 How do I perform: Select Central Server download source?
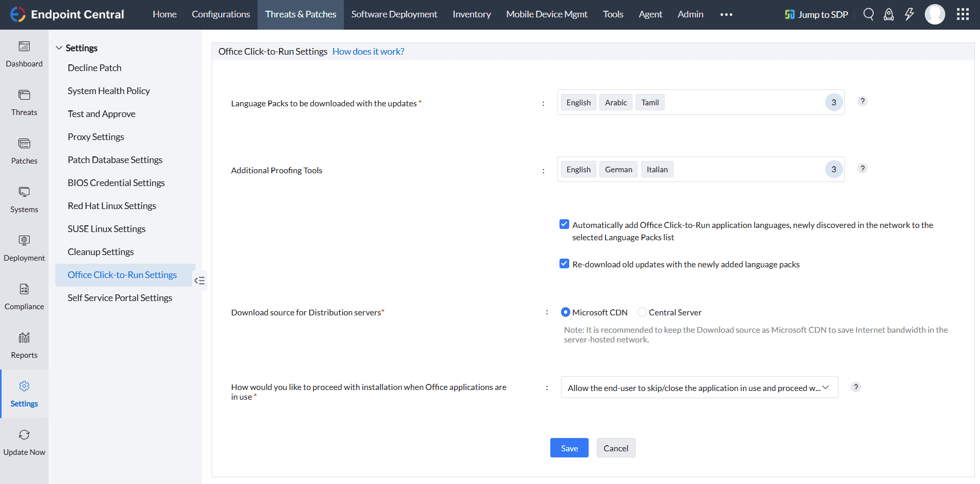642,312
